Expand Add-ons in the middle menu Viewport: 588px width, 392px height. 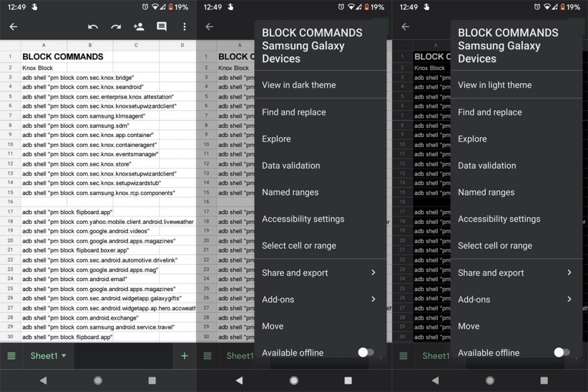coord(320,299)
